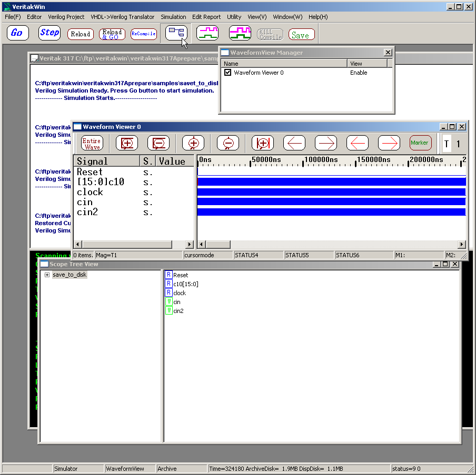The height and width of the screenshot is (475, 476).
Task: Click the Value column header
Action: pos(175,161)
